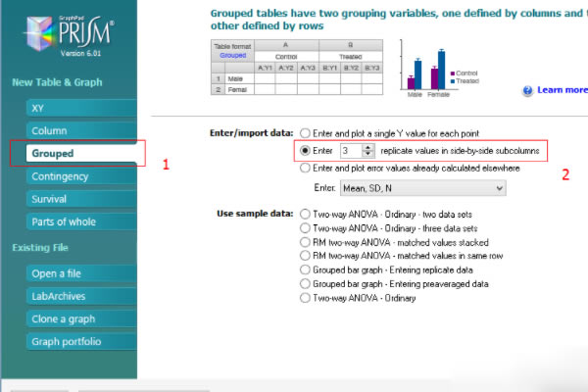Open the Mean, SD, N dropdown
The height and width of the screenshot is (392, 588).
tap(423, 188)
